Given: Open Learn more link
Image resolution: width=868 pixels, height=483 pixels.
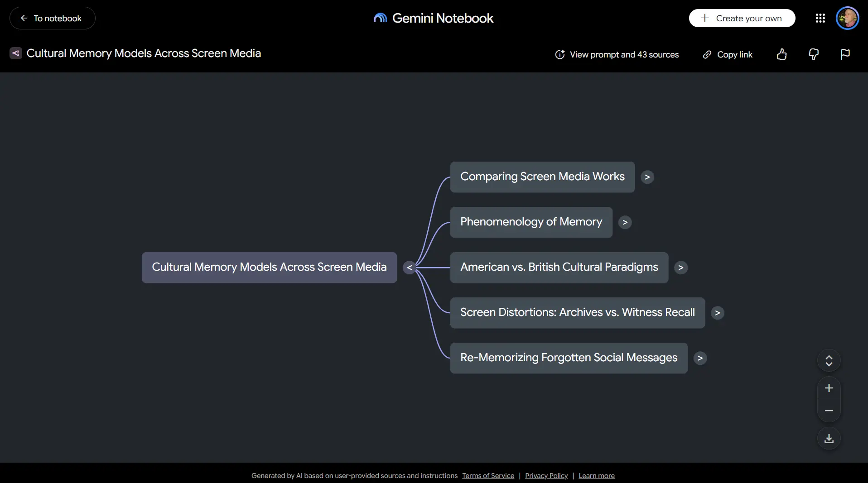Looking at the screenshot, I should point(596,475).
